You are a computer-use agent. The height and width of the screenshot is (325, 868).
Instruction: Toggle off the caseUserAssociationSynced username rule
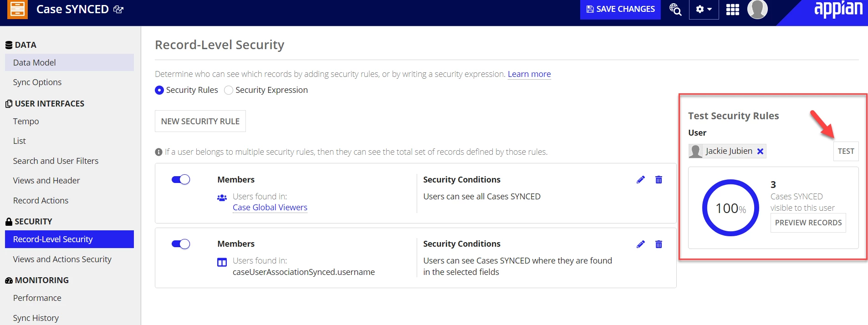coord(181,244)
